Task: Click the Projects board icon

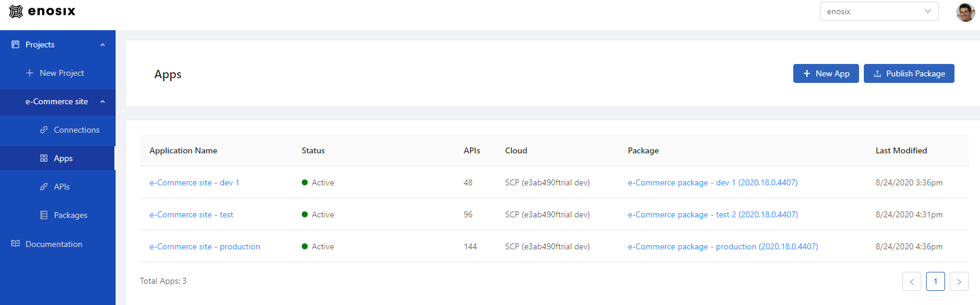Action: click(15, 44)
